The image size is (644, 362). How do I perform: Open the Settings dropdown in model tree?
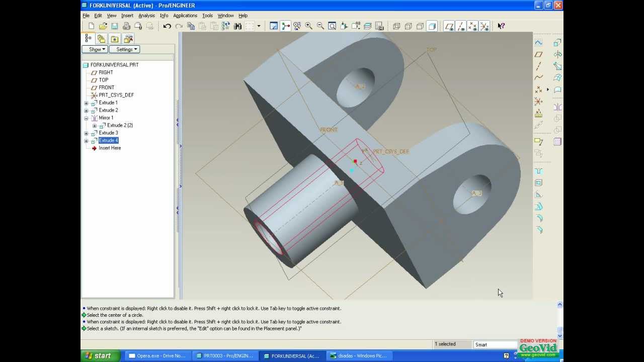124,49
